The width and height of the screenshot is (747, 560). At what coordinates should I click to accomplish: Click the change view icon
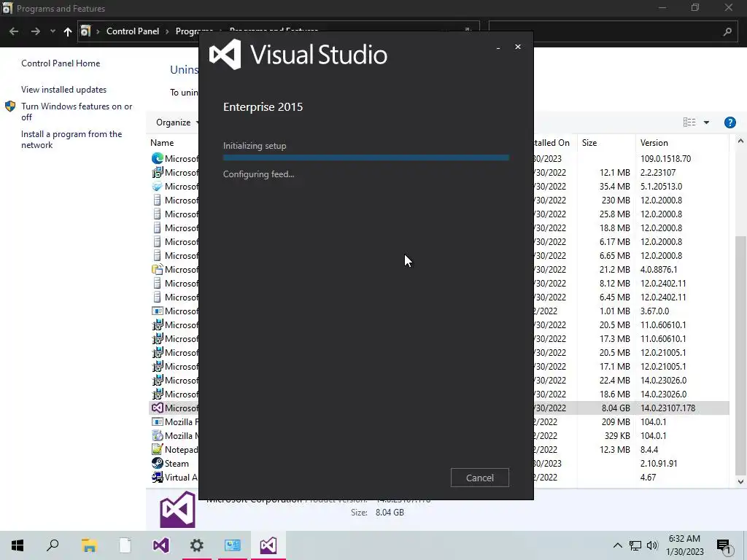pos(689,122)
